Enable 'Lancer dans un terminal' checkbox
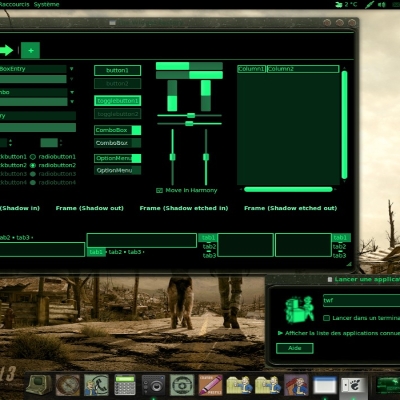This screenshot has width=400, height=400. (x=327, y=318)
